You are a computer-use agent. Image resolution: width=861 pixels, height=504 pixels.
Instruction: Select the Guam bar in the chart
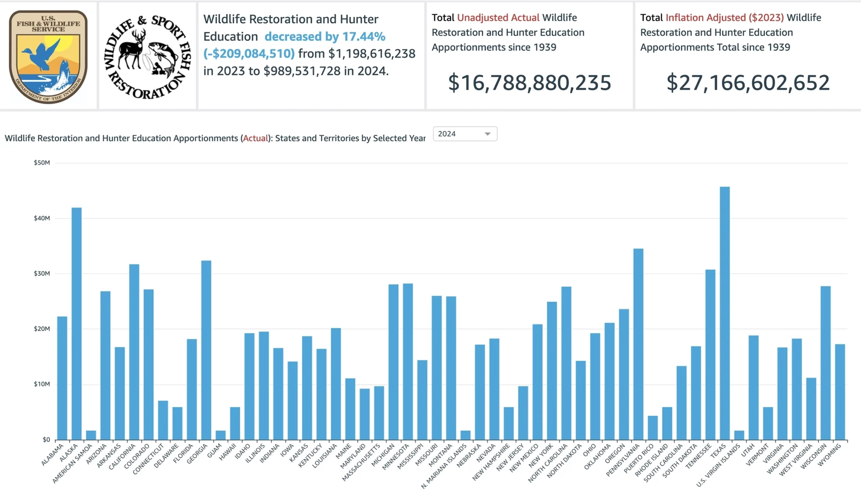coord(221,435)
